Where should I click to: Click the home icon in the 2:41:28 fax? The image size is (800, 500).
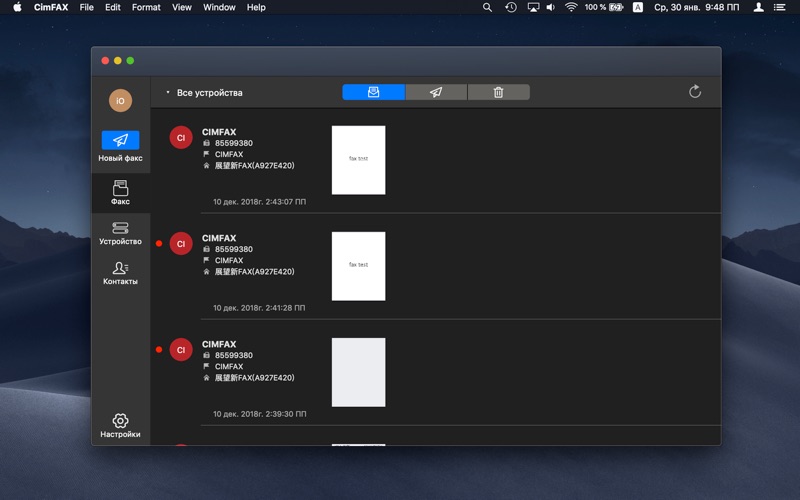pos(206,272)
